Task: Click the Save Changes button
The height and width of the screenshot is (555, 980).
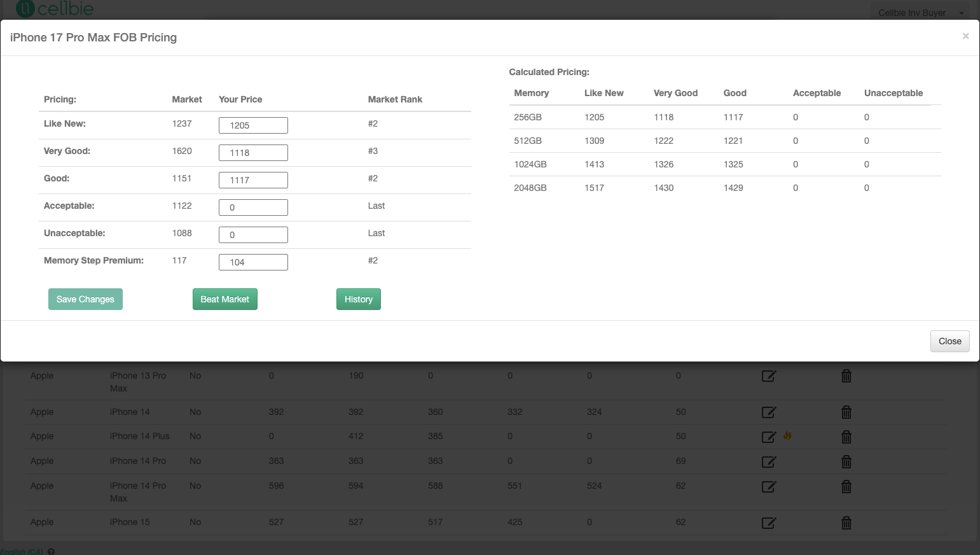Action: coord(85,299)
